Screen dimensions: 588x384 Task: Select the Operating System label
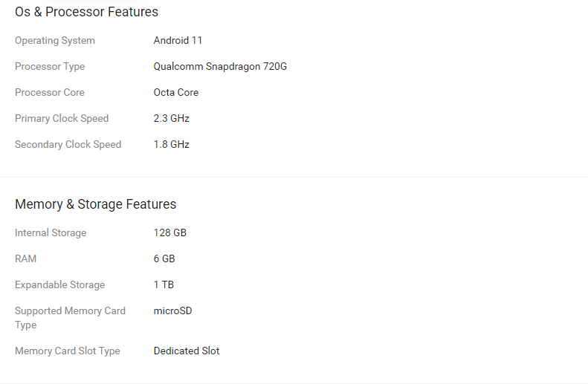55,41
